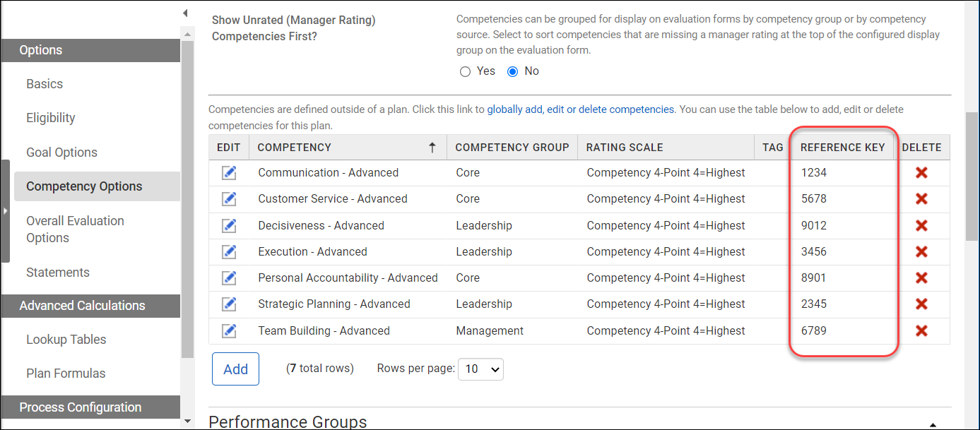980x430 pixels.
Task: Collapse the navigation pane with the left arrow
Action: [185, 12]
